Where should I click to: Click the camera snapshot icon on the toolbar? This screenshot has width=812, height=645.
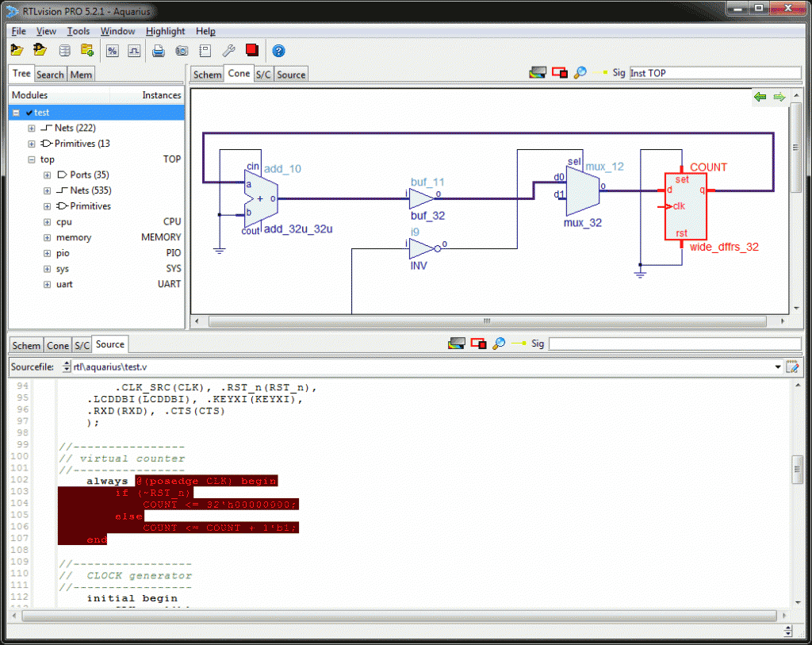(182, 50)
